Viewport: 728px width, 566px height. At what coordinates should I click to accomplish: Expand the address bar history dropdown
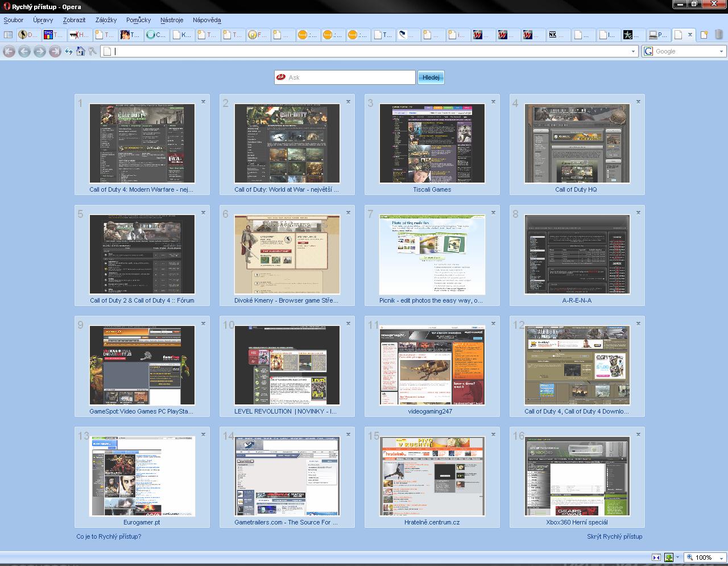tap(633, 52)
